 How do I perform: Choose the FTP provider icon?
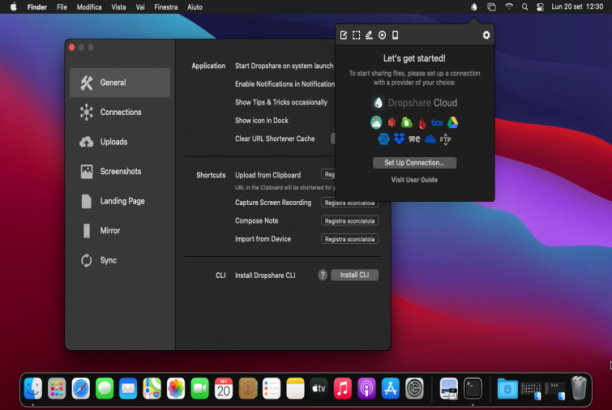click(445, 139)
